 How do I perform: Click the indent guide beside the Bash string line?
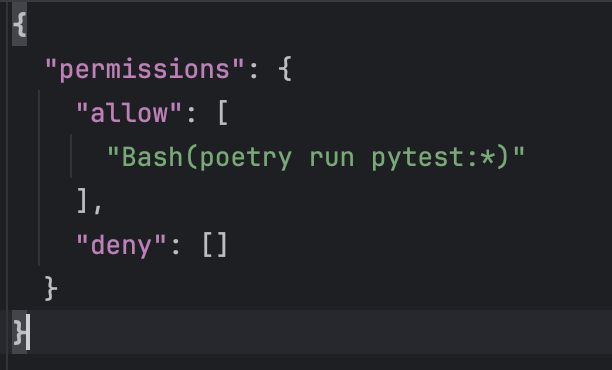click(71, 156)
